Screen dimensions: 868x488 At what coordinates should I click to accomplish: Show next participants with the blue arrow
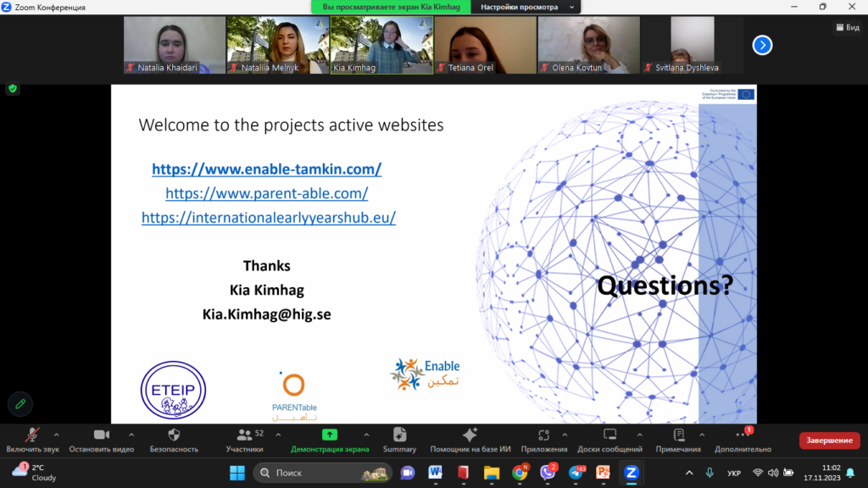[762, 45]
